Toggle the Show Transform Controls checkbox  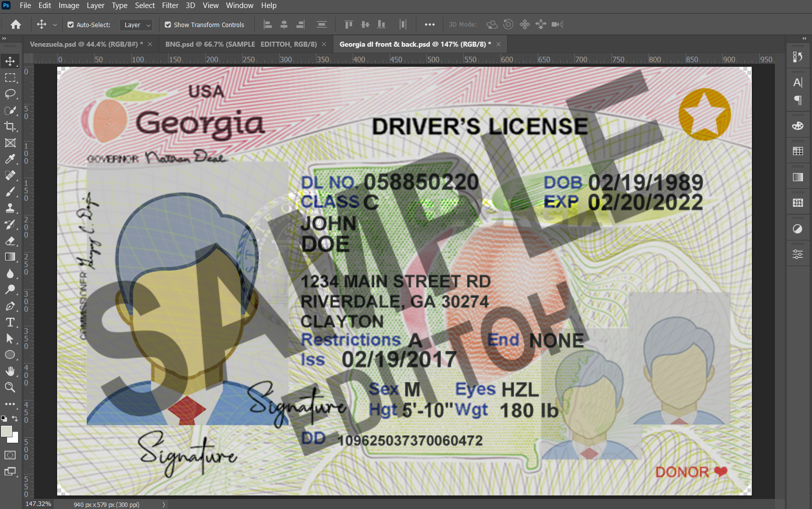(x=168, y=25)
